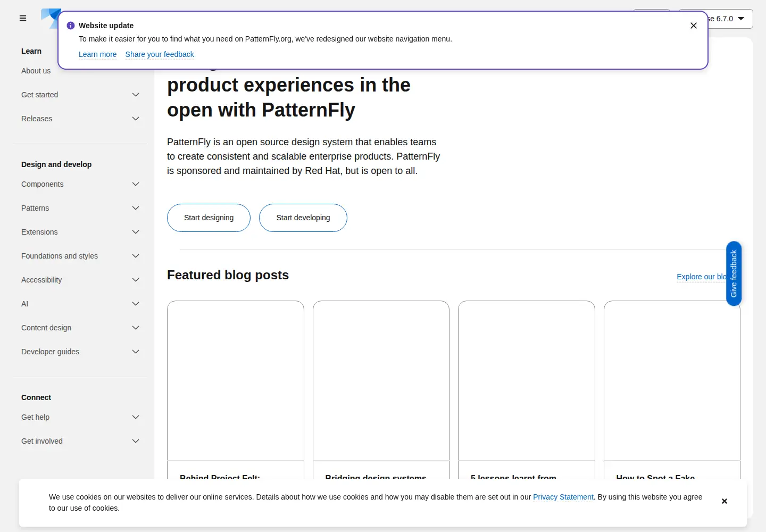Open the About us page
This screenshot has width=766, height=532.
point(36,71)
